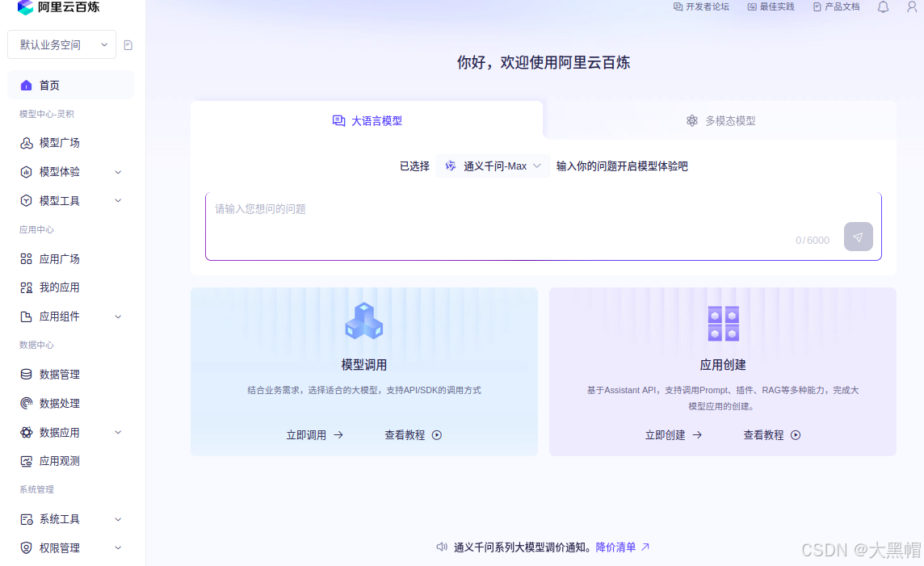Expand the 系统工具 submenu chevron
The height and width of the screenshot is (566, 924).
(118, 519)
